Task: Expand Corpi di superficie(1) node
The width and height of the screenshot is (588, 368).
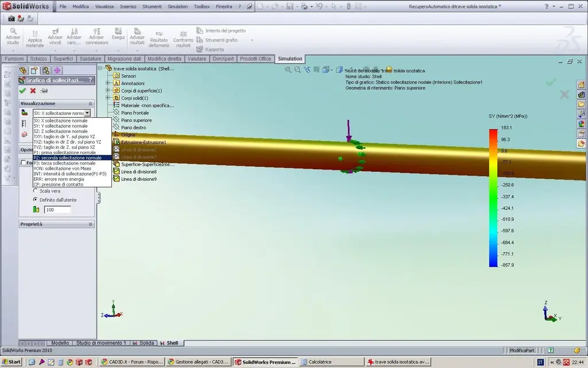Action: pos(107,90)
